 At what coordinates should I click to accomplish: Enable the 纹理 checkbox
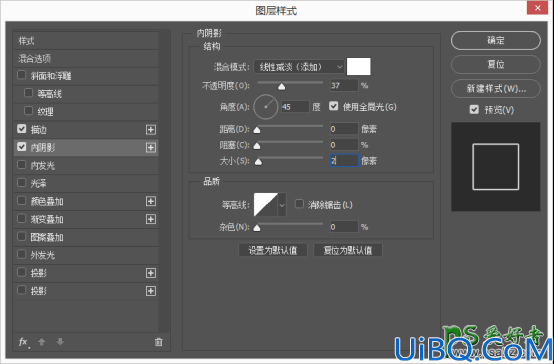point(28,111)
